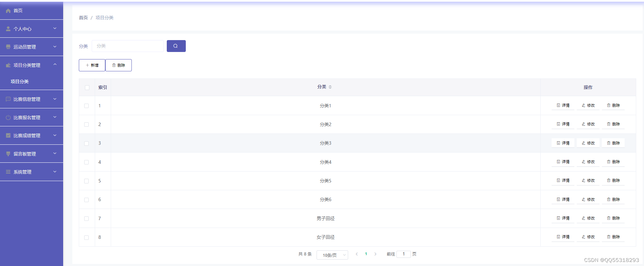
Task: Expand 比赛报名管理 menu chevron
Action: point(55,117)
